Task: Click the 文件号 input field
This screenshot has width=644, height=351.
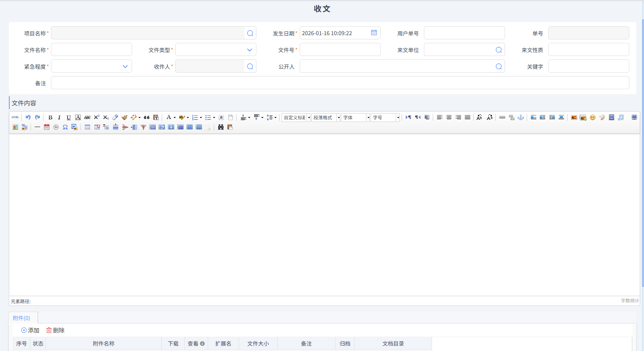Action: click(x=340, y=50)
